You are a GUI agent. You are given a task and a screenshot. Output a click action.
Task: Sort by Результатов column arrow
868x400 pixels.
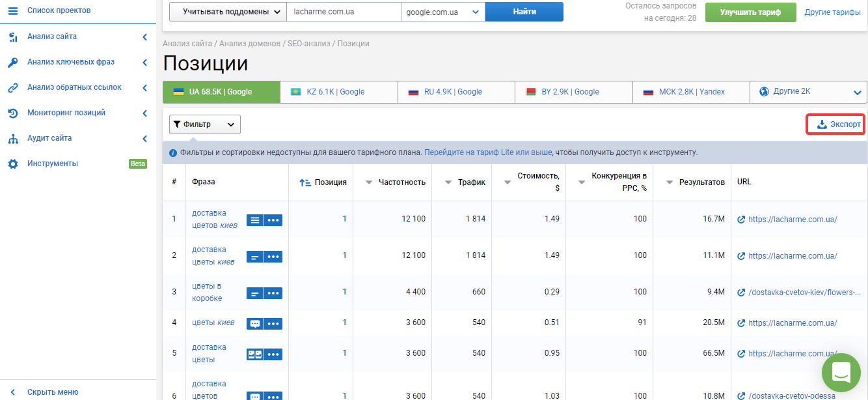pyautogui.click(x=670, y=183)
